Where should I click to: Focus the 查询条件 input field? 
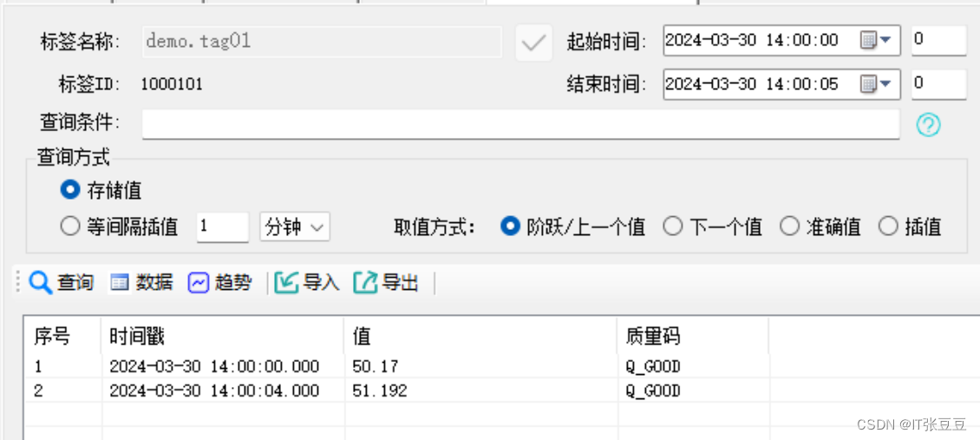(520, 124)
